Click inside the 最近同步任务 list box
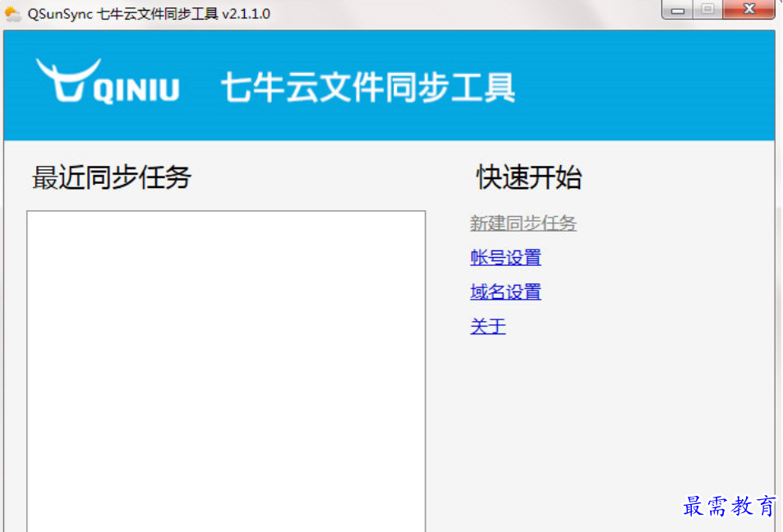The image size is (783, 532). pos(226,371)
